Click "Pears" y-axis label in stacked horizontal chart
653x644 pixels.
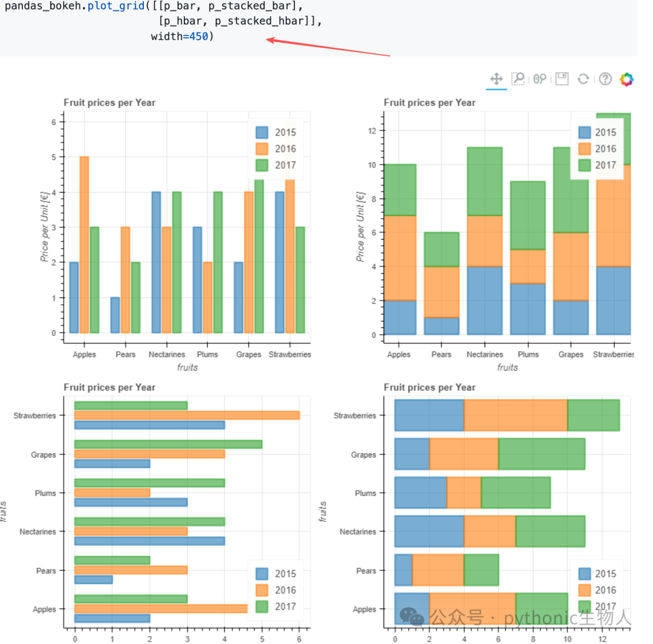coord(366,571)
